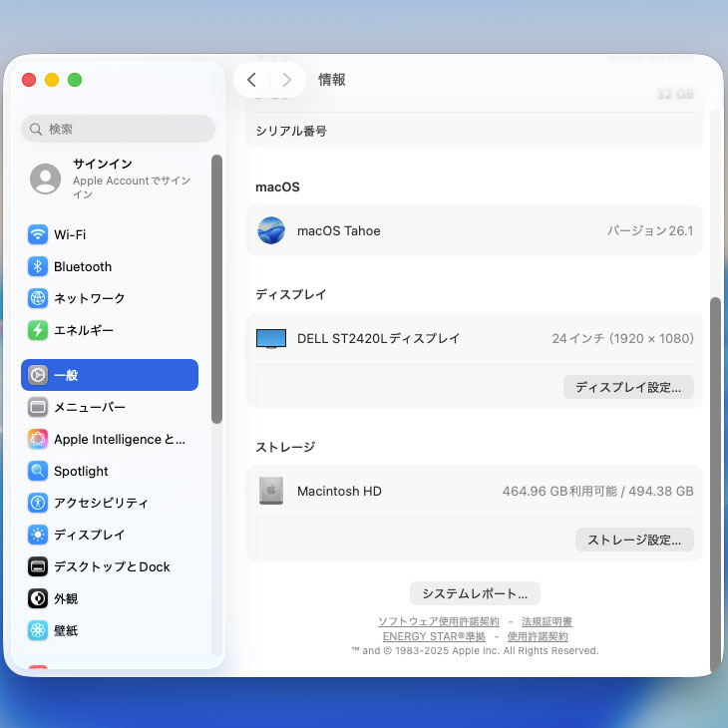
Task: Click the デスクトップとDock icon
Action: pyautogui.click(x=38, y=566)
